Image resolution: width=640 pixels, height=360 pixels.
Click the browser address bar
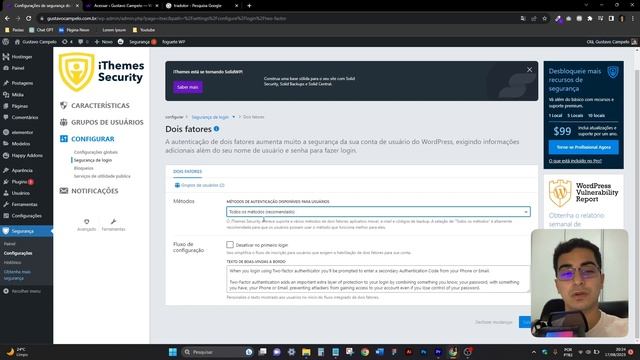(278, 18)
